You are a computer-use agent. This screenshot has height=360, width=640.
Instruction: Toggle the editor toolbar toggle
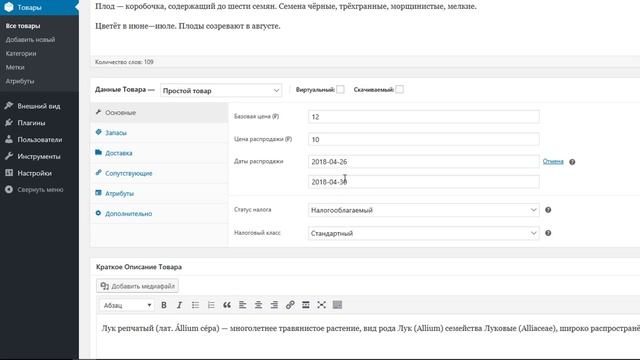point(337,305)
